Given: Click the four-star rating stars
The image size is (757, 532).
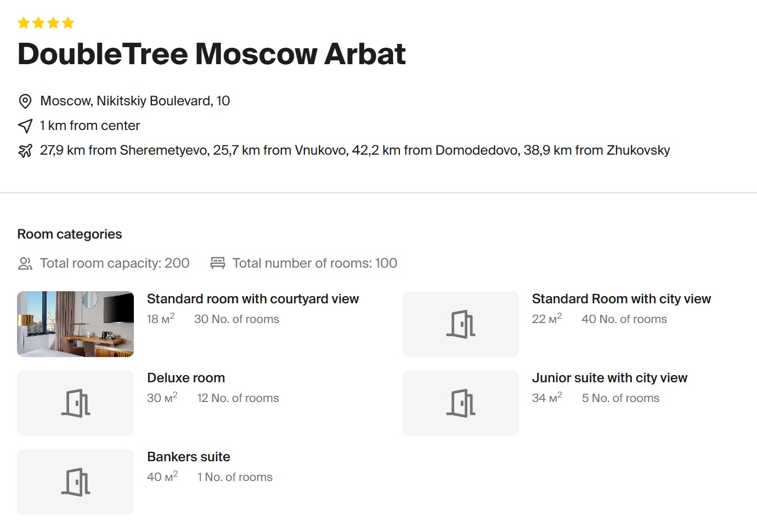Looking at the screenshot, I should tap(46, 23).
